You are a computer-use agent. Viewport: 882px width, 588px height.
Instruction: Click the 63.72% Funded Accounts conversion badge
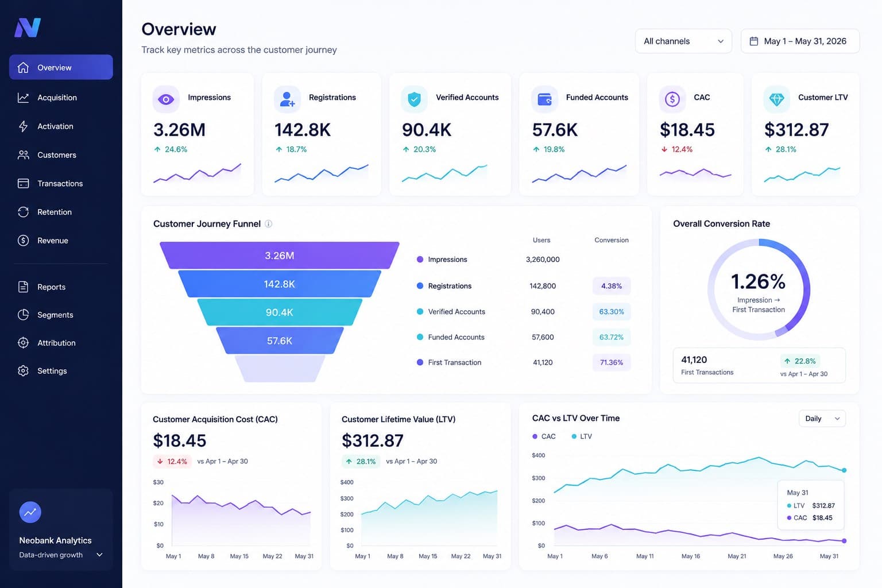(612, 337)
